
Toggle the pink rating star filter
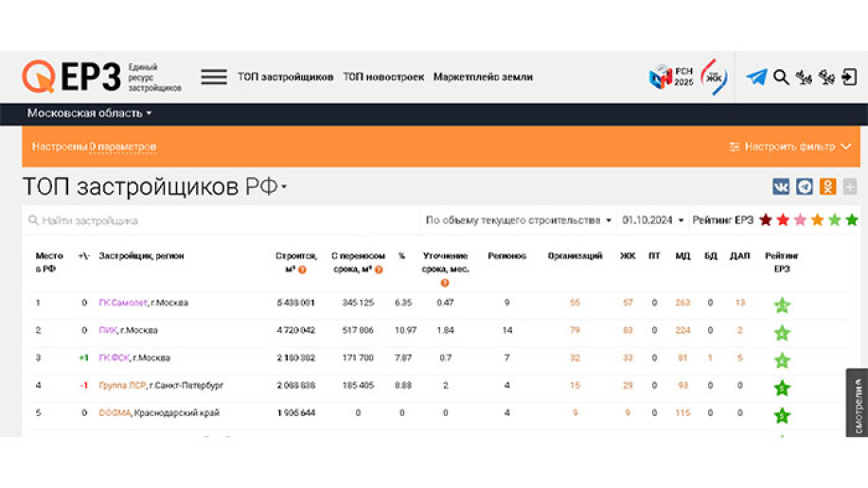tap(800, 220)
